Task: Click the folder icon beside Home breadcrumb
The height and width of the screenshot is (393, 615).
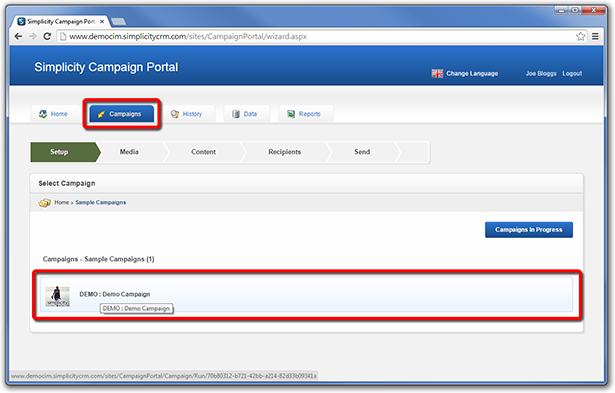Action: (44, 202)
